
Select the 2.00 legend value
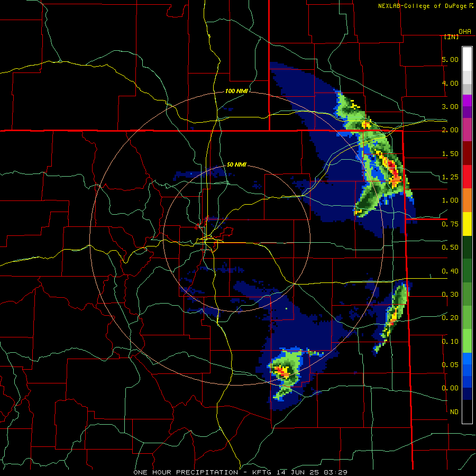(450, 130)
